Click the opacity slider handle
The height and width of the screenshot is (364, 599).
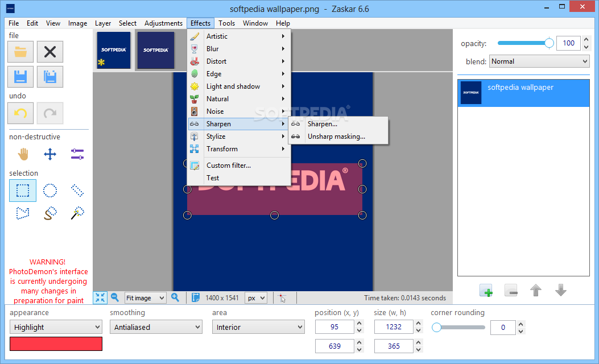(549, 43)
